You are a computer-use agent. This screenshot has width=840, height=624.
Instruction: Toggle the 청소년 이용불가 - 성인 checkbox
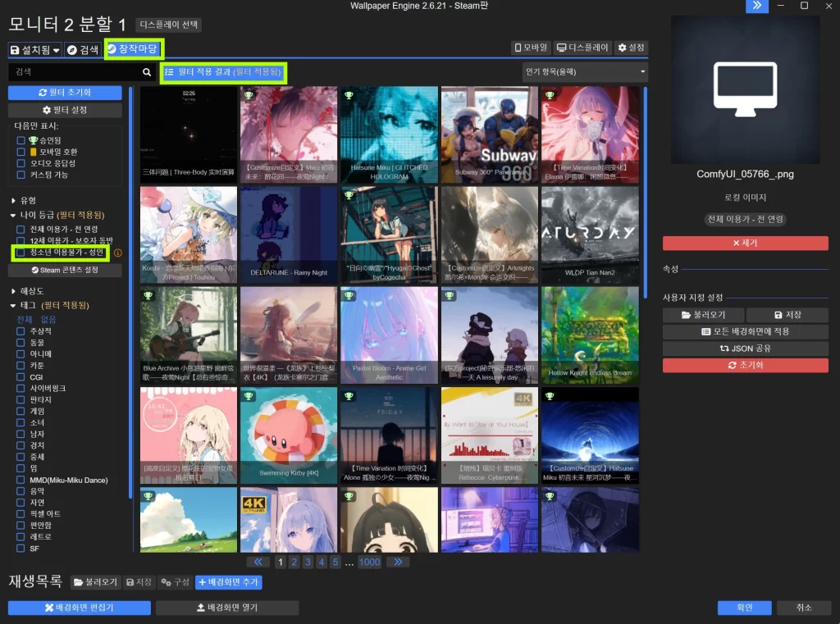[21, 253]
